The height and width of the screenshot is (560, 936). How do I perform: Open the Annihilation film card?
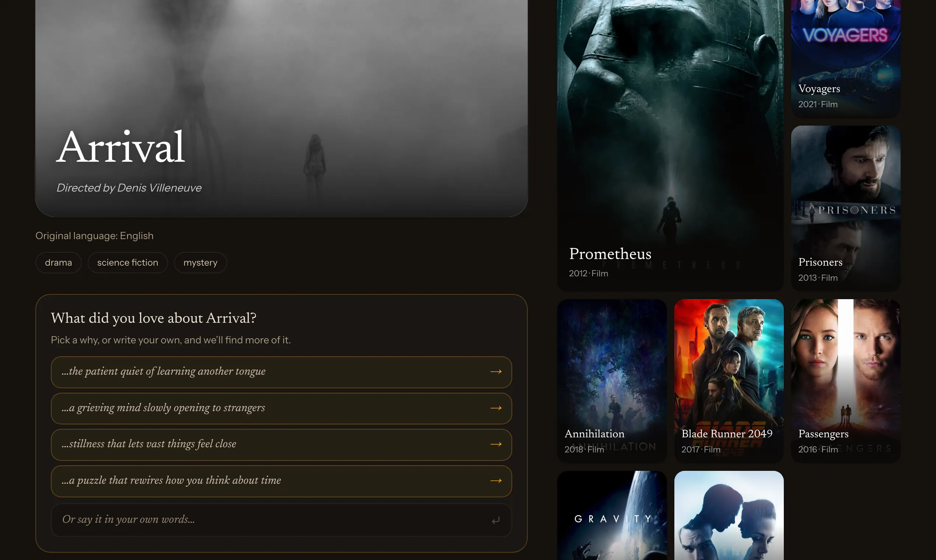tap(612, 381)
